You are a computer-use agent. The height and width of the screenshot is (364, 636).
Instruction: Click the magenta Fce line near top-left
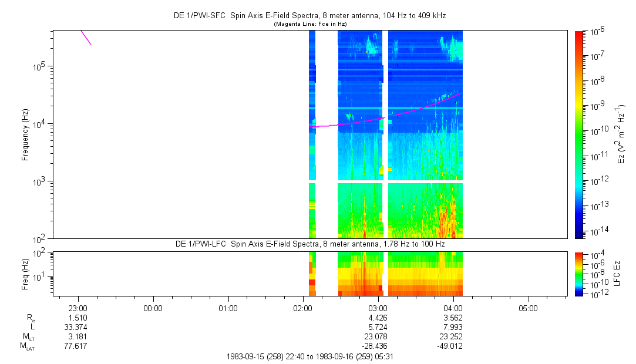86,38
